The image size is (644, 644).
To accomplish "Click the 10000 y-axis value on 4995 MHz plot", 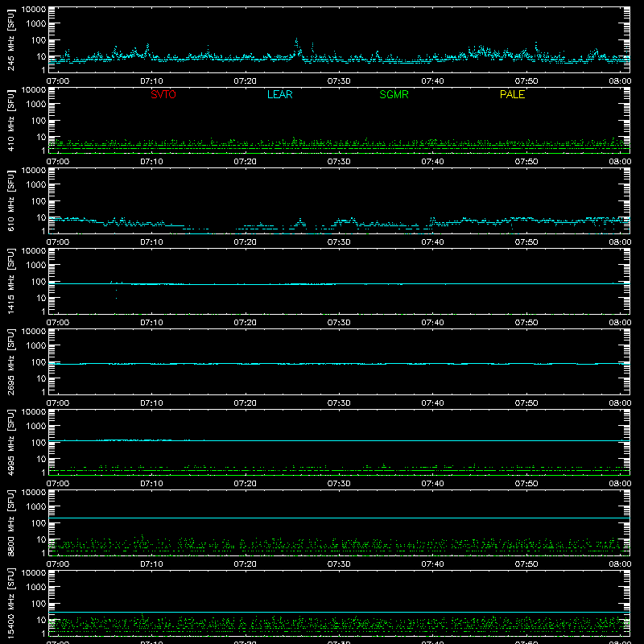I will pyautogui.click(x=34, y=412).
